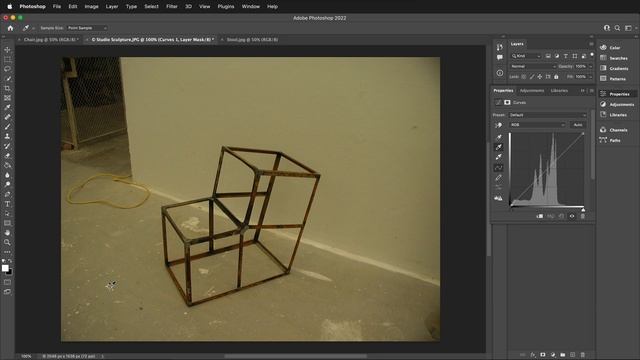Open the Gradients collapsed panel
The image size is (640, 360).
point(618,69)
